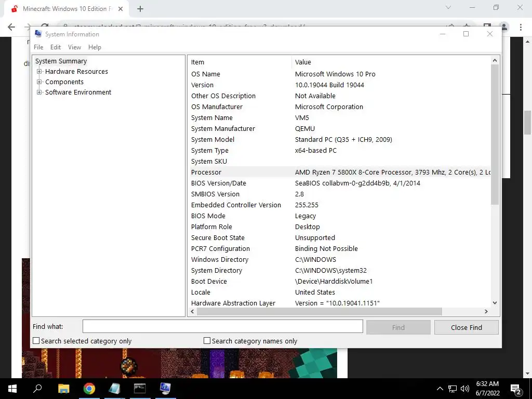Image resolution: width=532 pixels, height=399 pixels.
Task: Open the network tray icon
Action: 453,389
